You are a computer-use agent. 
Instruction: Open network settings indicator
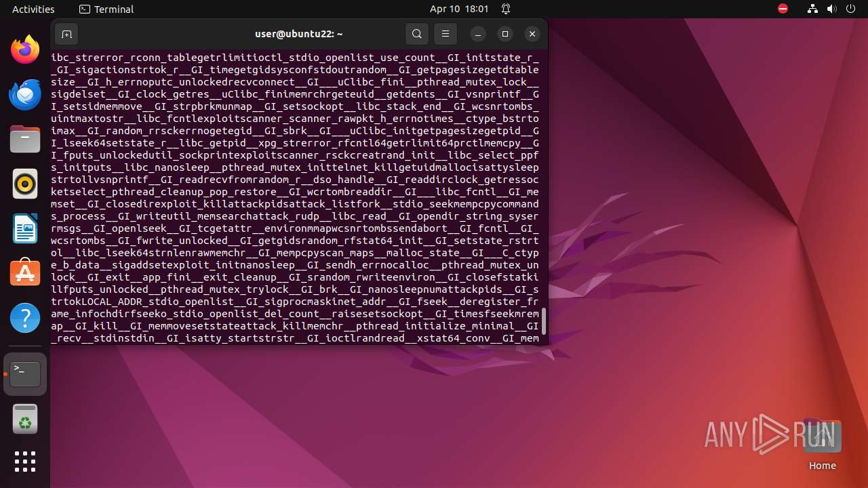pyautogui.click(x=813, y=9)
